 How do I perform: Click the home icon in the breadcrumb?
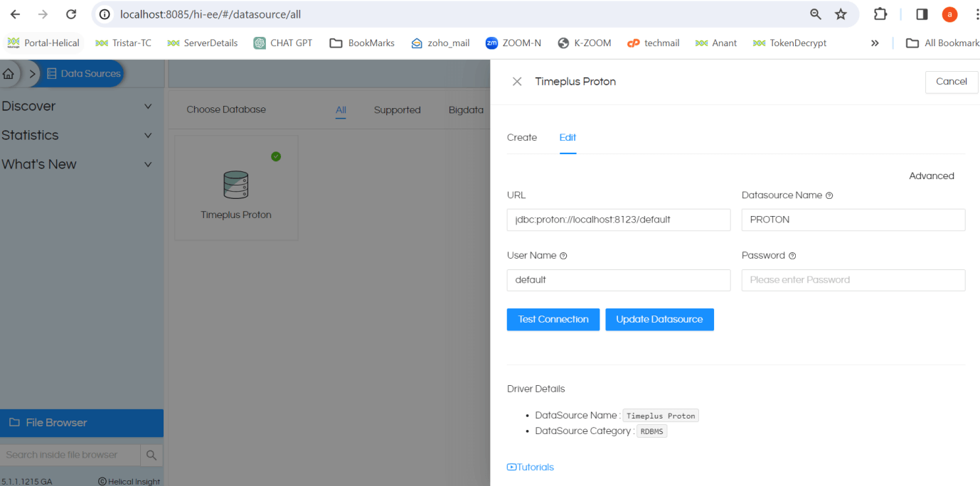[9, 73]
